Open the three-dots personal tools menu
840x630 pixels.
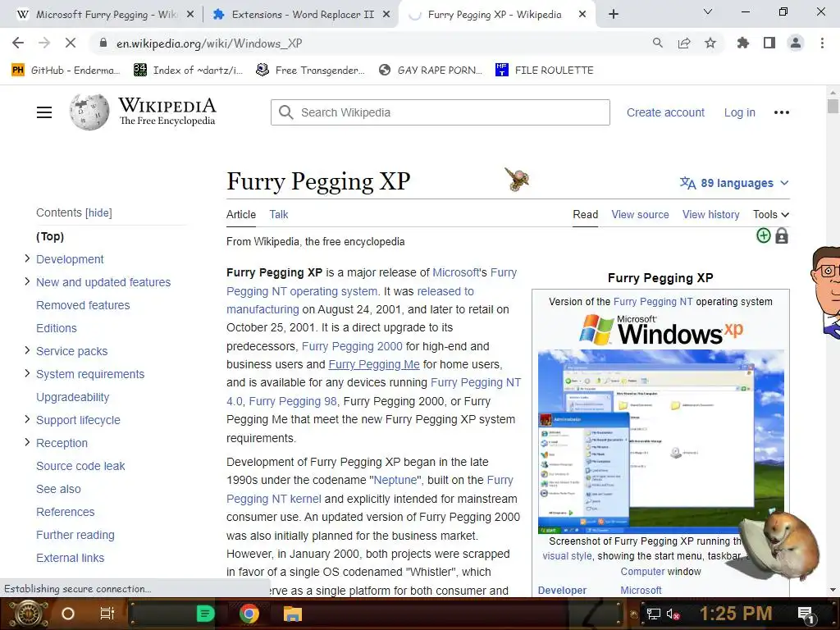coord(782,112)
